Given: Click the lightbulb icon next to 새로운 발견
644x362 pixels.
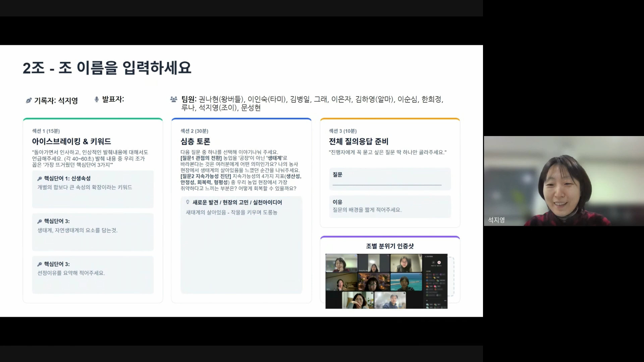Looking at the screenshot, I should pyautogui.click(x=188, y=202).
